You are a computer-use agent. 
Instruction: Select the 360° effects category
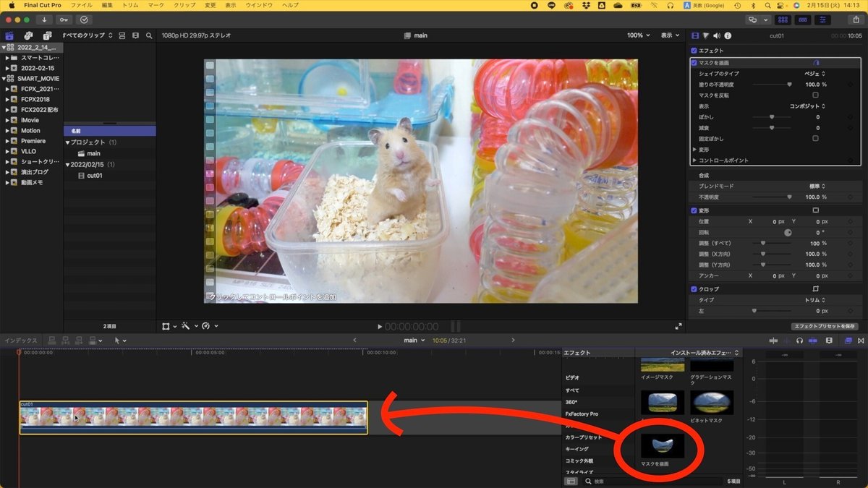pyautogui.click(x=571, y=402)
